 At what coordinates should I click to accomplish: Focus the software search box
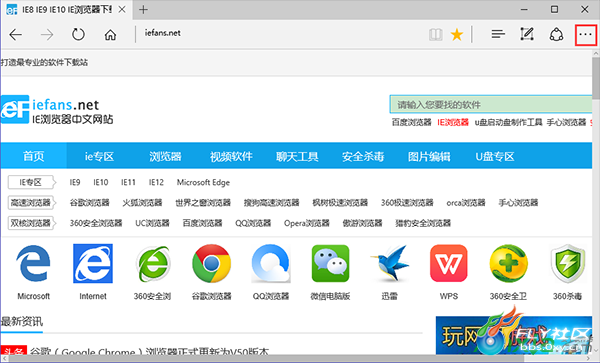coord(491,104)
